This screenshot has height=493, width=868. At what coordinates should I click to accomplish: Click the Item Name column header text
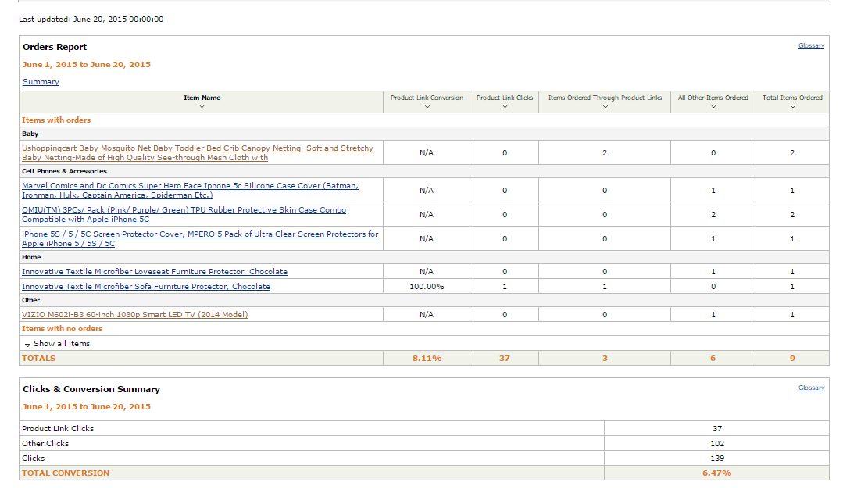pos(202,98)
